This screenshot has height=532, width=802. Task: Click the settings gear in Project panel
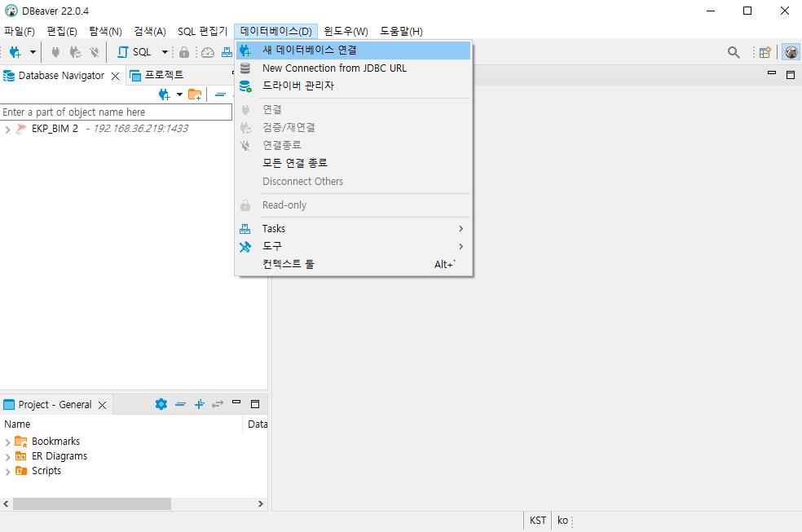[161, 404]
